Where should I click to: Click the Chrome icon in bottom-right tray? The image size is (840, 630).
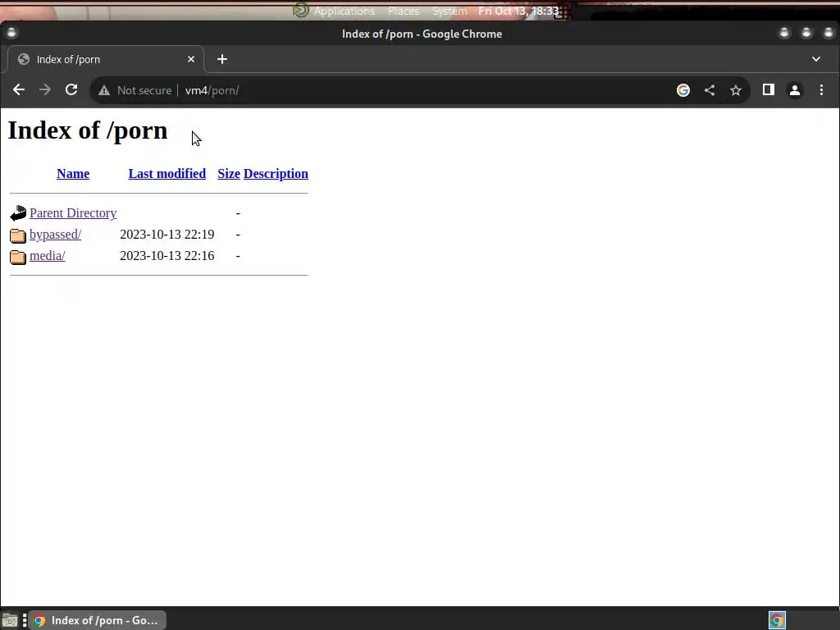(x=777, y=620)
